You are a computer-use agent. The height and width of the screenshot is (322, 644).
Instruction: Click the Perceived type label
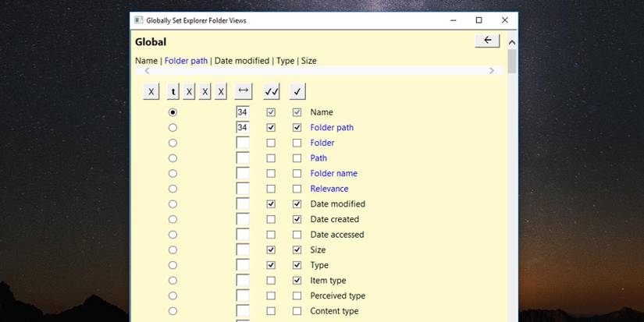pyautogui.click(x=337, y=295)
